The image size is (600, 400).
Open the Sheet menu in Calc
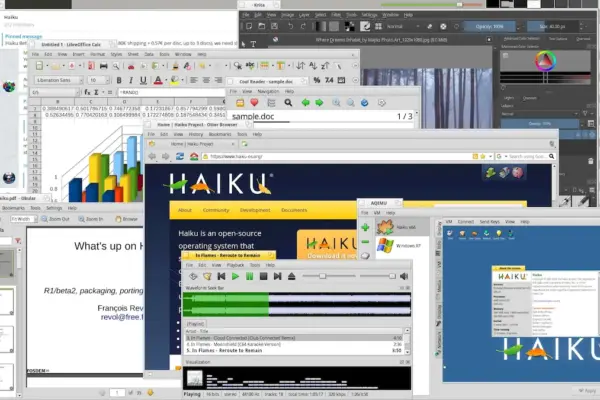(x=133, y=54)
